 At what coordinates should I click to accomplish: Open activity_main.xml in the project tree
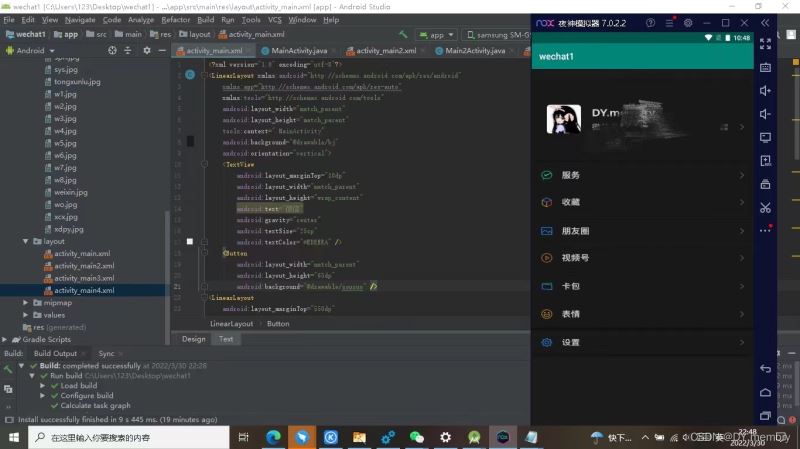click(x=82, y=254)
